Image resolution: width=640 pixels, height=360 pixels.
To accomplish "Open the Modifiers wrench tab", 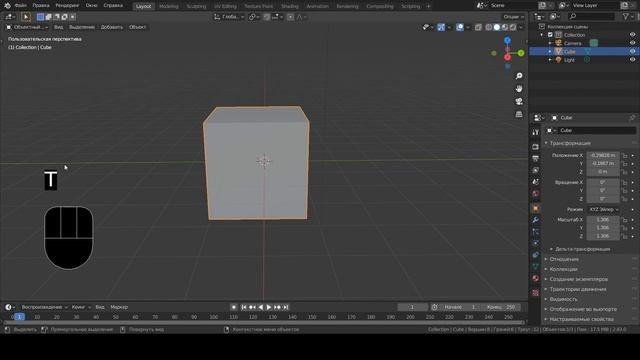I will click(536, 220).
